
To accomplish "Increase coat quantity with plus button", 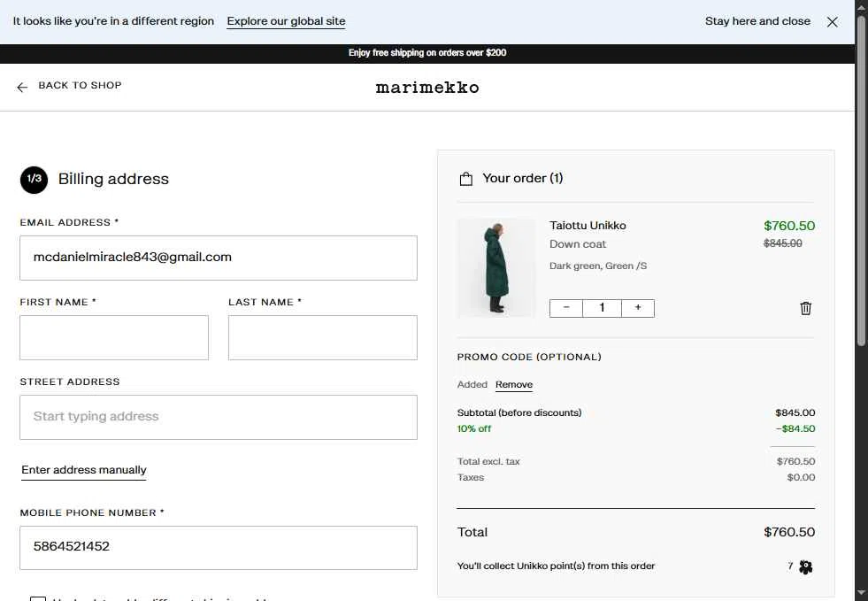I will click(638, 308).
